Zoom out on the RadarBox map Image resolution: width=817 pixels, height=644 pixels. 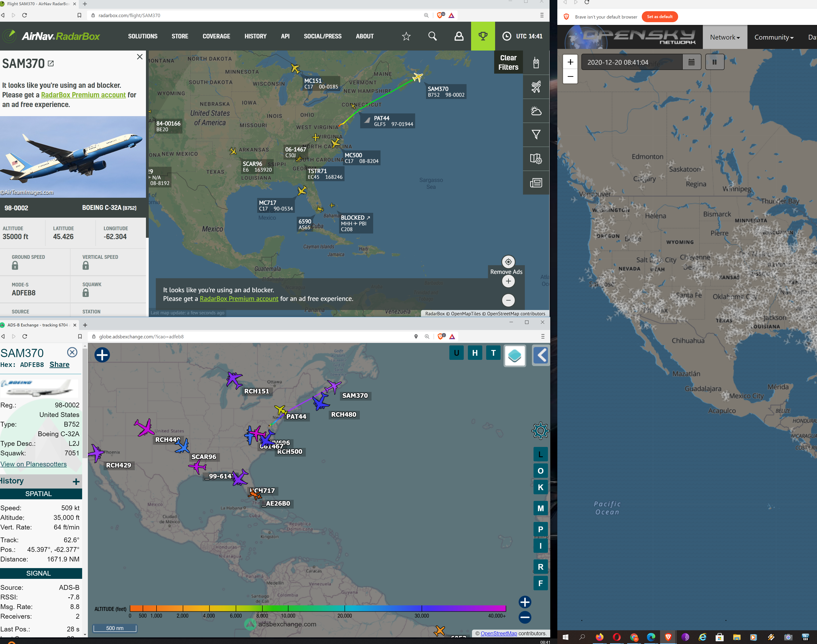coord(508,300)
